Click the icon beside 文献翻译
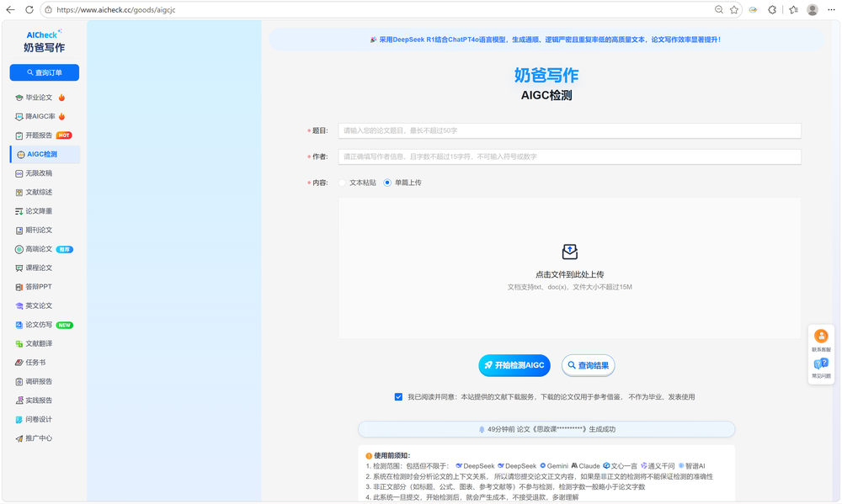This screenshot has height=504, width=842. (19, 343)
